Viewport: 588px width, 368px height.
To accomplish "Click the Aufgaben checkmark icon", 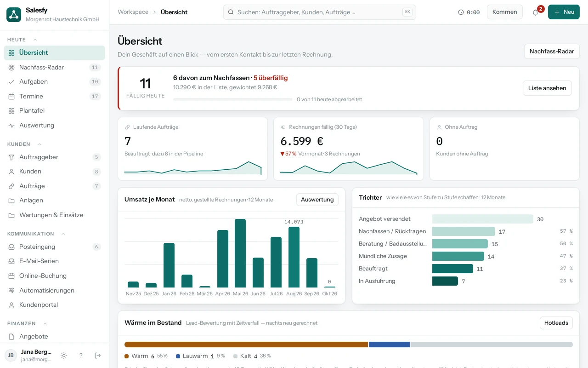I will (x=11, y=82).
